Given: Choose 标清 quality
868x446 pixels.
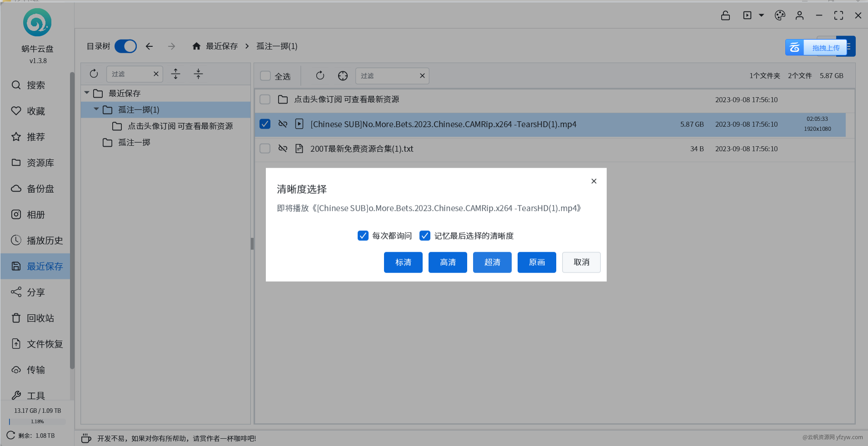Looking at the screenshot, I should (x=403, y=263).
